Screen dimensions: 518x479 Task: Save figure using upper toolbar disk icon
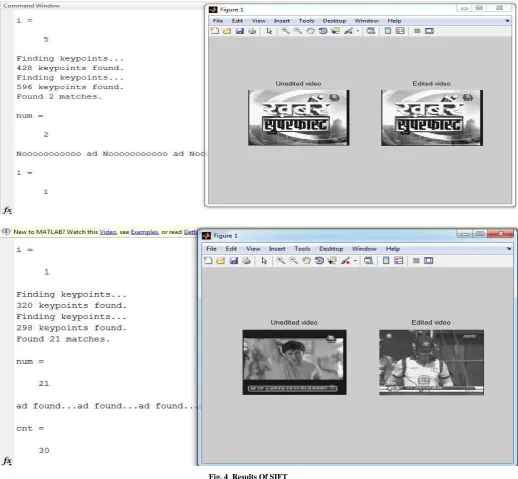click(x=239, y=31)
